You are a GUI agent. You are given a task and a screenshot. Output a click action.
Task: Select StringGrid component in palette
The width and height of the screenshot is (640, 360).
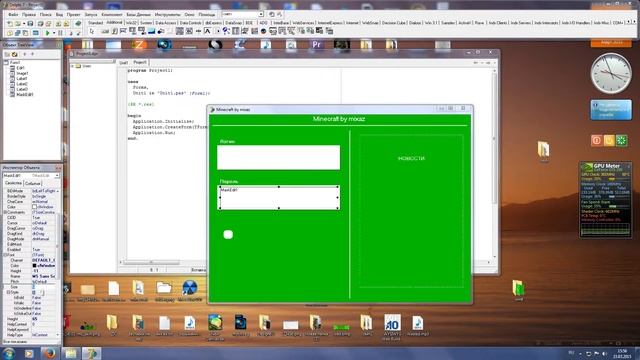[x=132, y=31]
